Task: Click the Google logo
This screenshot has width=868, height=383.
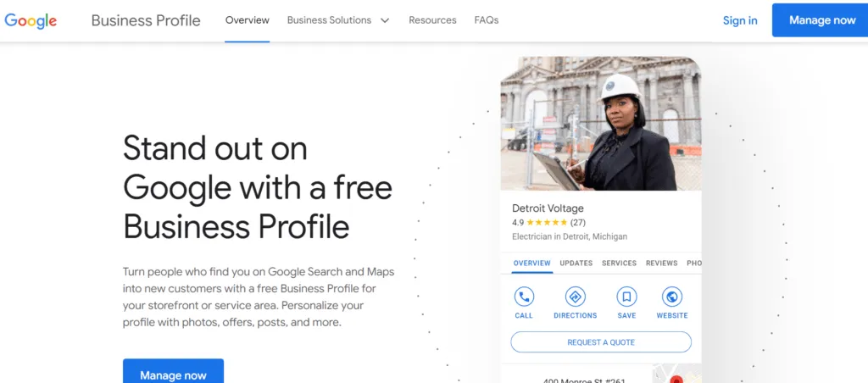Action: (31, 21)
